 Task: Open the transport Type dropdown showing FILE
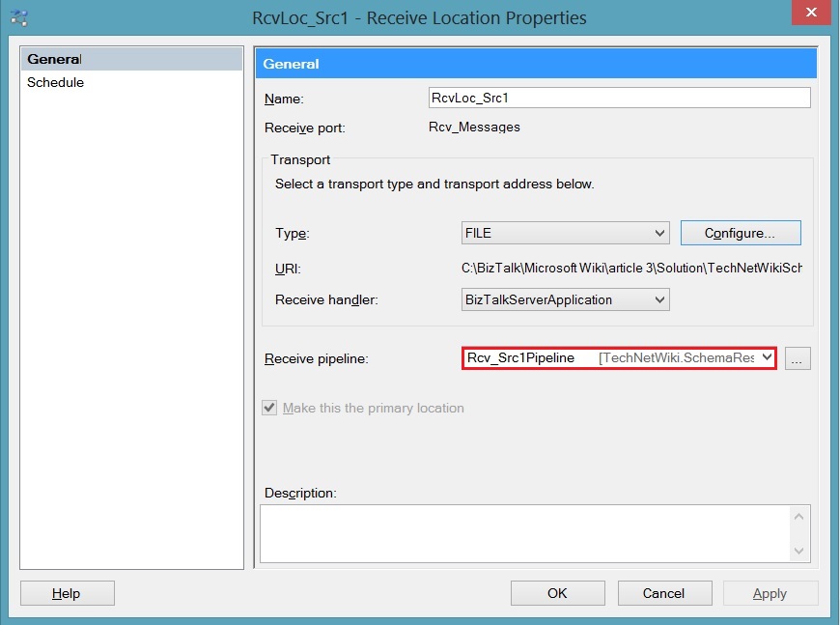coord(565,233)
